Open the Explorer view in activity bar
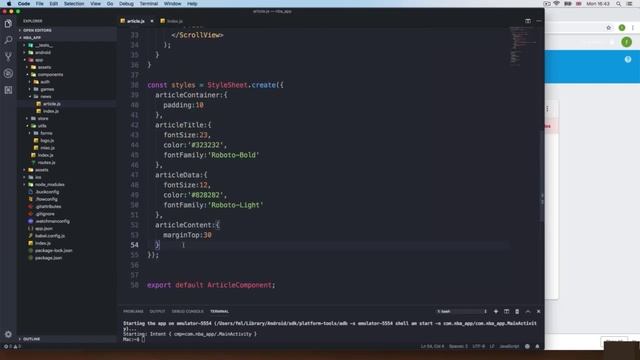The height and width of the screenshot is (360, 640). 8,24
